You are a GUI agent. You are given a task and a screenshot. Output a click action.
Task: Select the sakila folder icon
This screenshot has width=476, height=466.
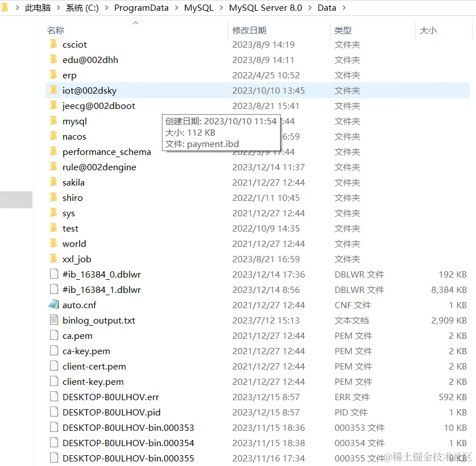pyautogui.click(x=53, y=182)
